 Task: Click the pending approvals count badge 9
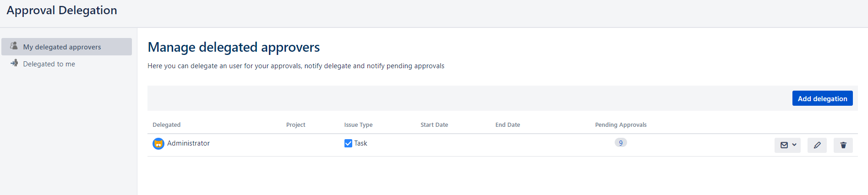point(621,143)
